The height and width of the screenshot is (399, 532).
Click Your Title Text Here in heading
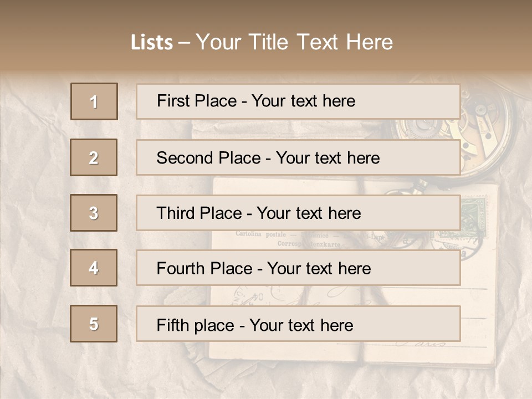[x=294, y=42]
